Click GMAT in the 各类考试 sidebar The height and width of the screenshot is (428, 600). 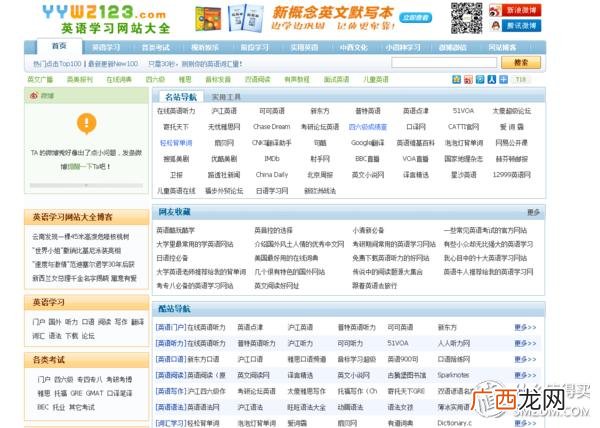coord(95,393)
